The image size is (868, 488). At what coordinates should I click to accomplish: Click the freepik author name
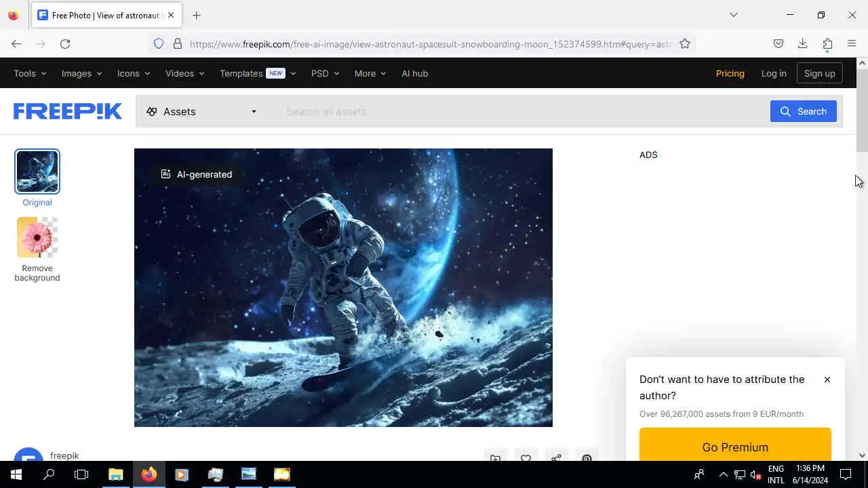click(x=64, y=455)
